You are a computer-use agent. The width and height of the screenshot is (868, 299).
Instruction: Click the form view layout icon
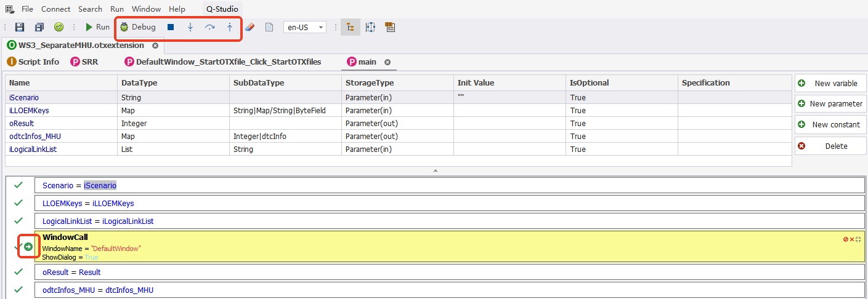(x=389, y=27)
